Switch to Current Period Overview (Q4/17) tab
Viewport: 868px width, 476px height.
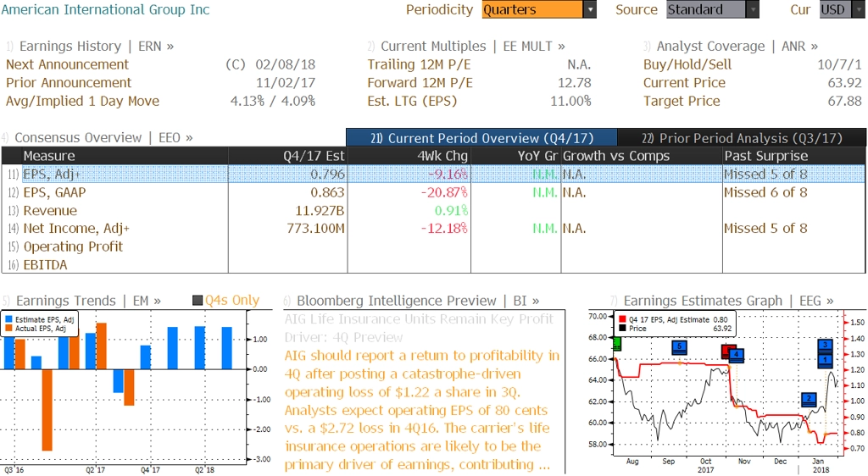click(481, 138)
